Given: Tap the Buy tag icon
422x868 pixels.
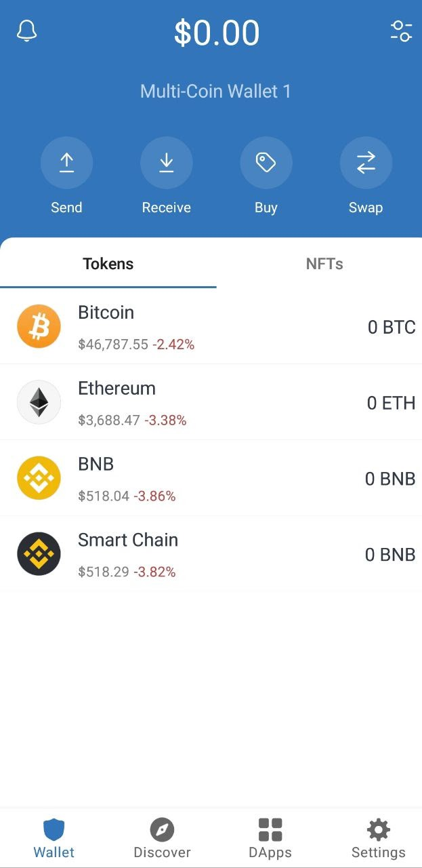Looking at the screenshot, I should [x=266, y=163].
